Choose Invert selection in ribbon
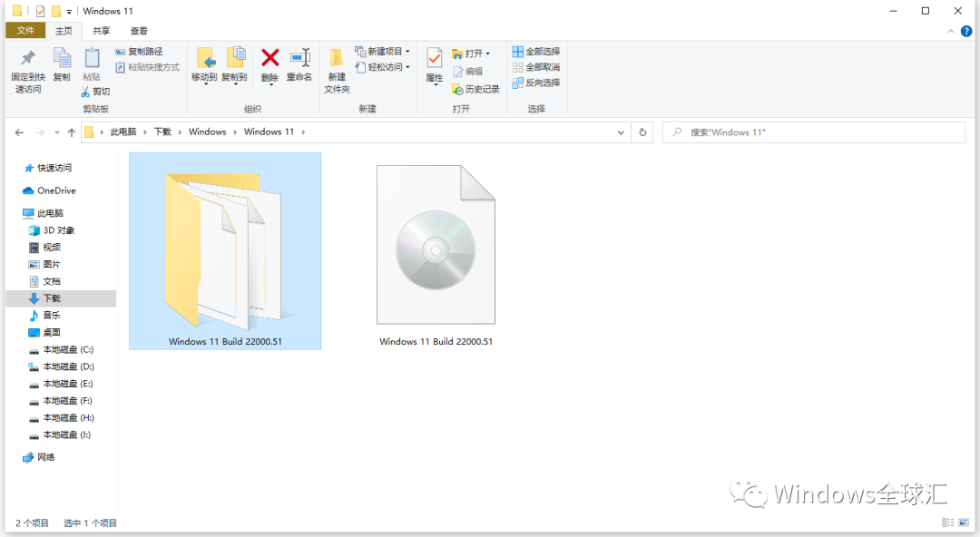This screenshot has height=537, width=980. 536,83
